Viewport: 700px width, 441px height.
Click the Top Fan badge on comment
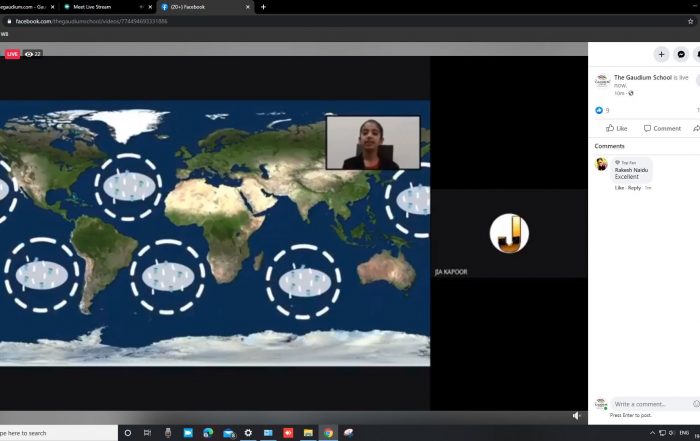click(x=625, y=162)
